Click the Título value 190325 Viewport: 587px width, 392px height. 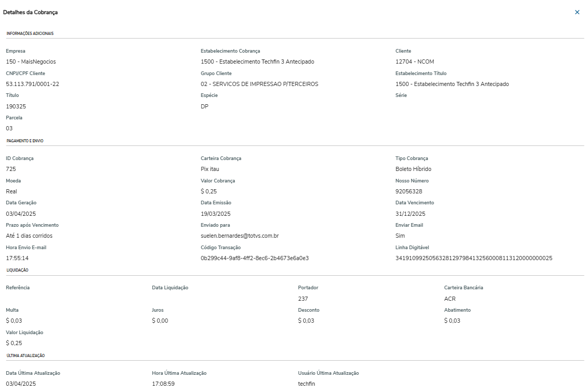(16, 107)
